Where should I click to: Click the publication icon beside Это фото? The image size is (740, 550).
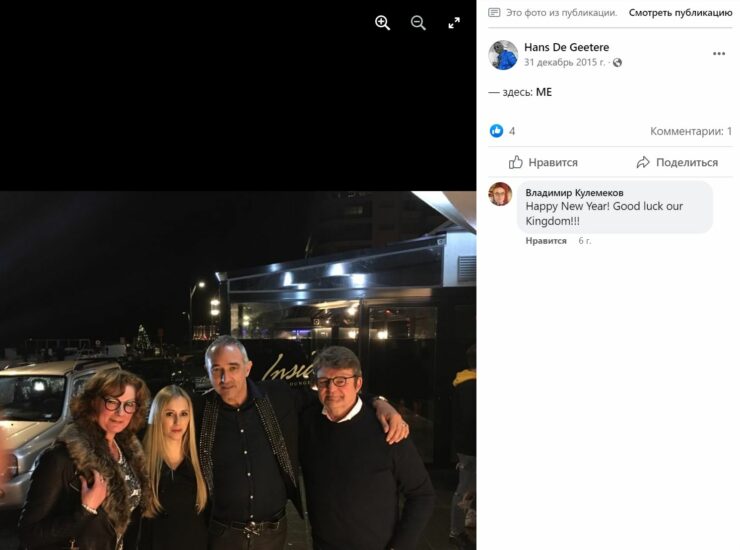494,13
